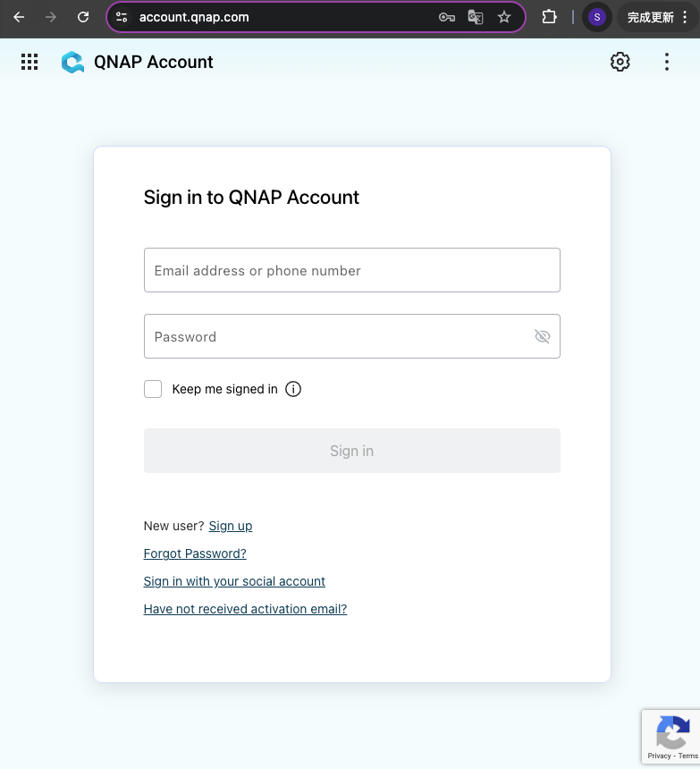Focus the Password input field
Viewport: 700px width, 769px height.
coord(340,337)
